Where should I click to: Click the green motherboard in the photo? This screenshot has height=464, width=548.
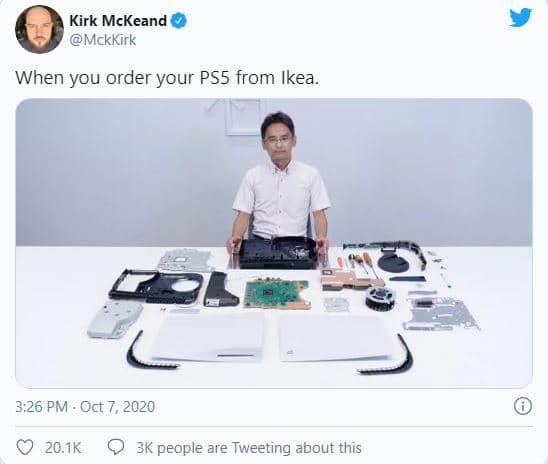click(x=277, y=293)
